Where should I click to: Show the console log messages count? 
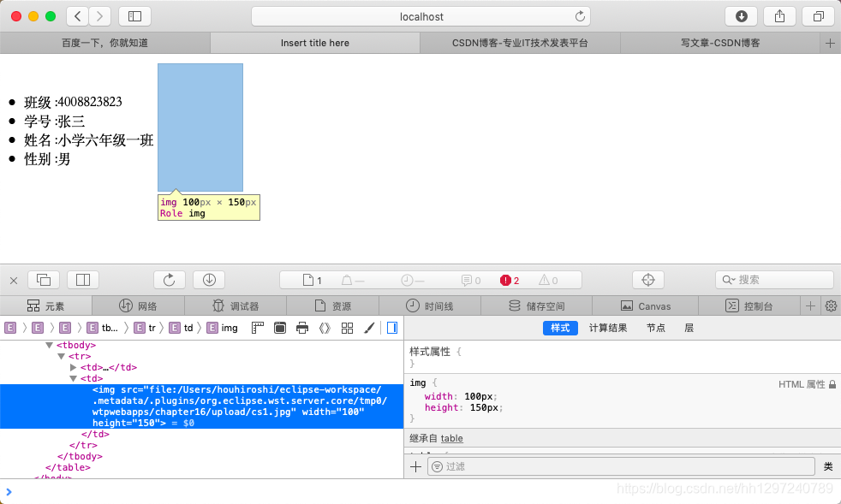coord(471,281)
